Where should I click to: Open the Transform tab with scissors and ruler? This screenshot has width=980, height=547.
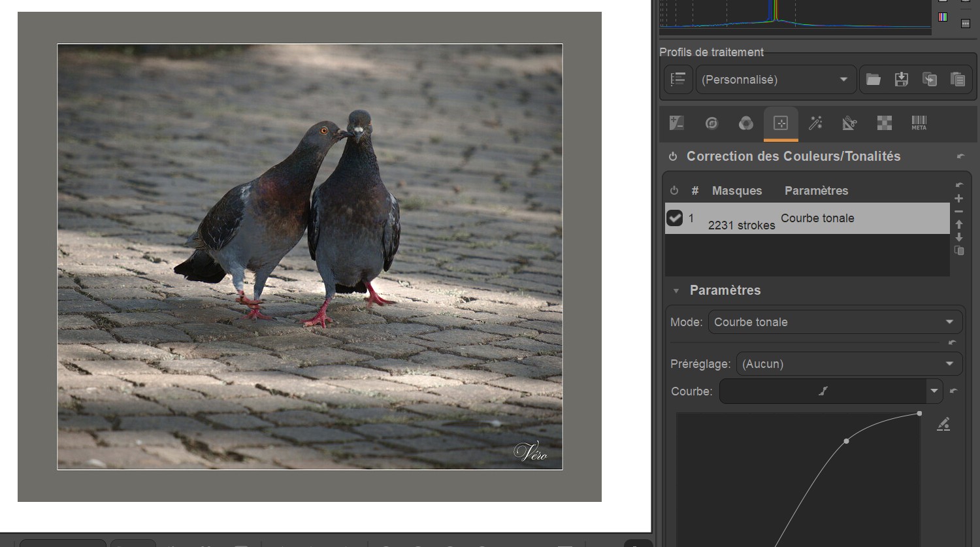[849, 123]
